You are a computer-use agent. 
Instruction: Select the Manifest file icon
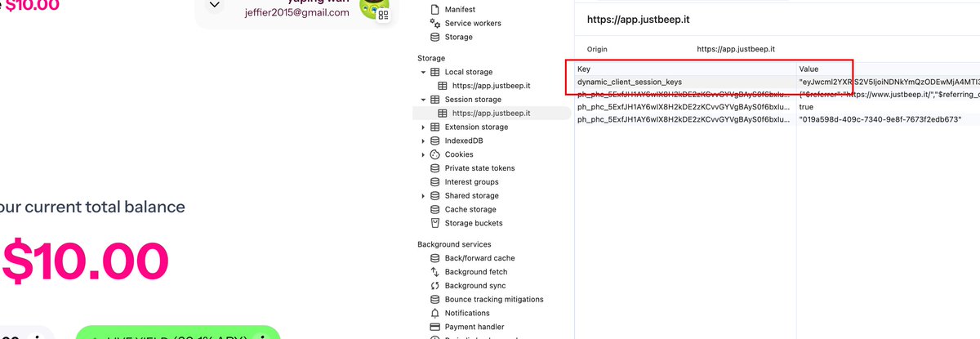tap(435, 10)
